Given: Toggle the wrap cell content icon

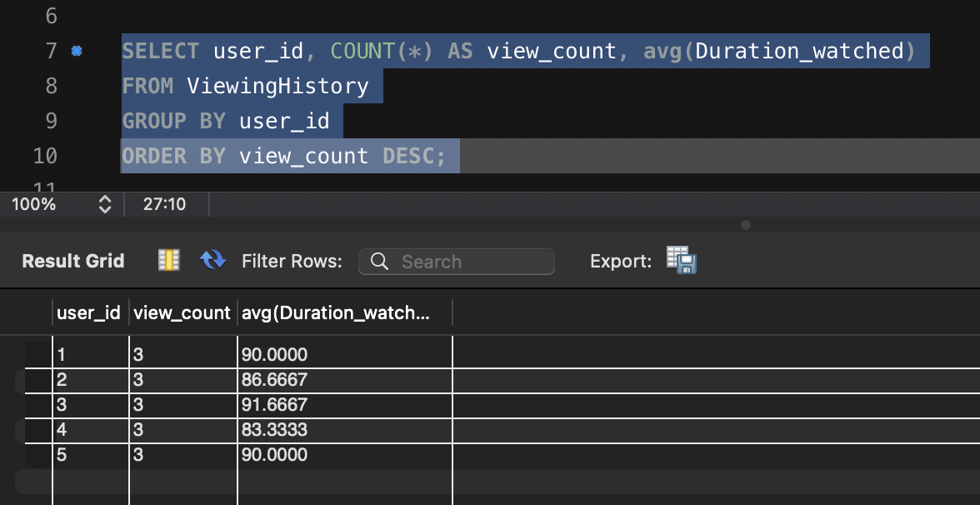Looking at the screenshot, I should point(169,261).
